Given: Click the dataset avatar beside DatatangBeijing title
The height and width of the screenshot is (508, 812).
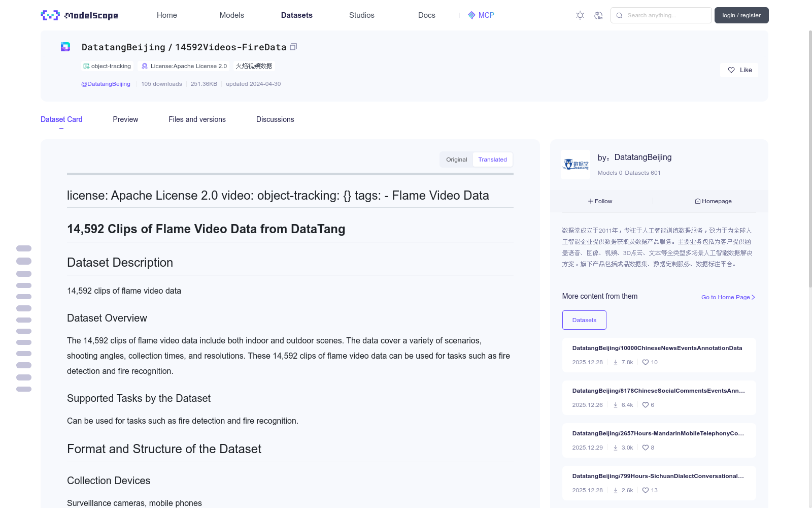Looking at the screenshot, I should point(65,47).
